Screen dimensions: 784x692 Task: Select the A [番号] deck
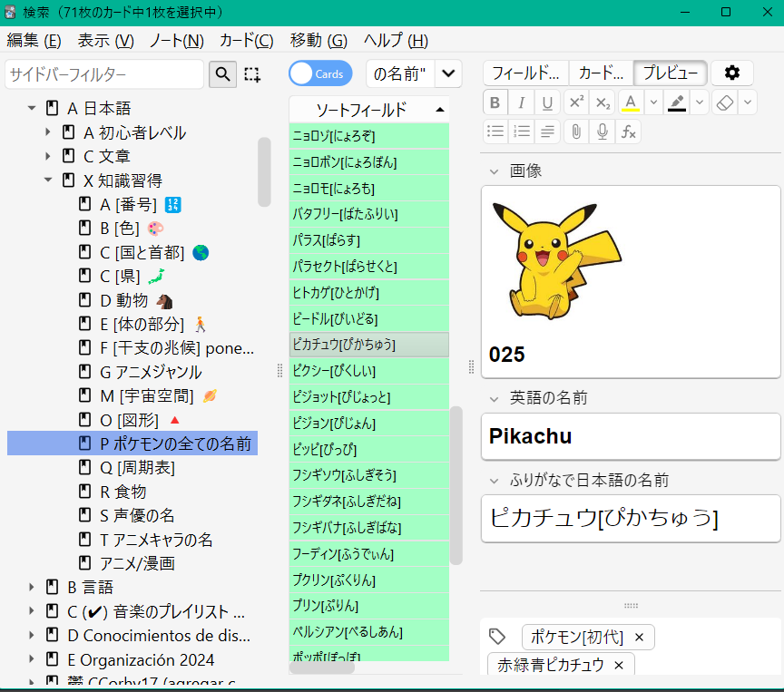(x=132, y=204)
